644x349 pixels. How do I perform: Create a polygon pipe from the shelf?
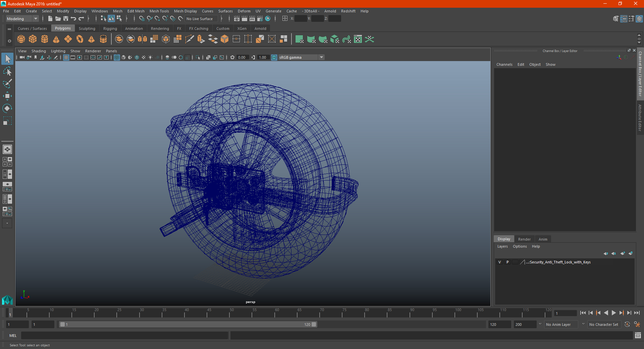point(103,39)
